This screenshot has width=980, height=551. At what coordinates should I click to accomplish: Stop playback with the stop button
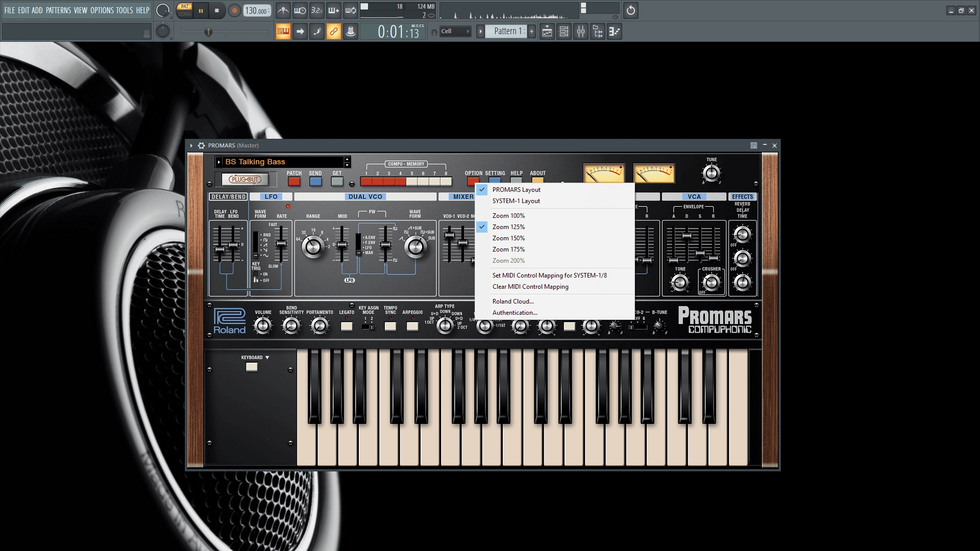coord(216,10)
